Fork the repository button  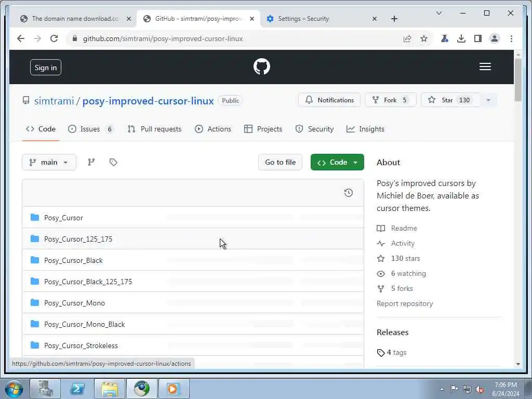(391, 100)
